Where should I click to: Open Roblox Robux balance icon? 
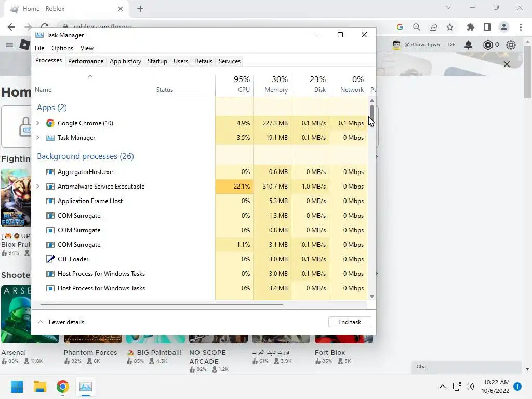click(487, 45)
